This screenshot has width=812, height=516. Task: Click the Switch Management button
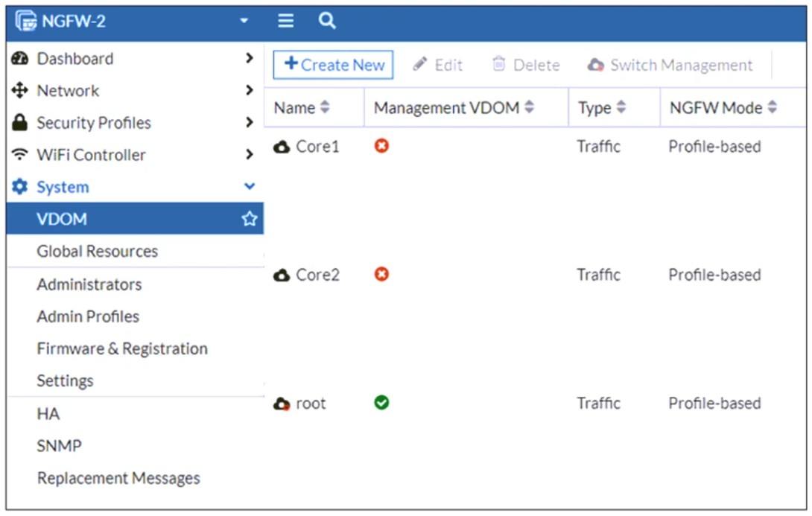(670, 65)
